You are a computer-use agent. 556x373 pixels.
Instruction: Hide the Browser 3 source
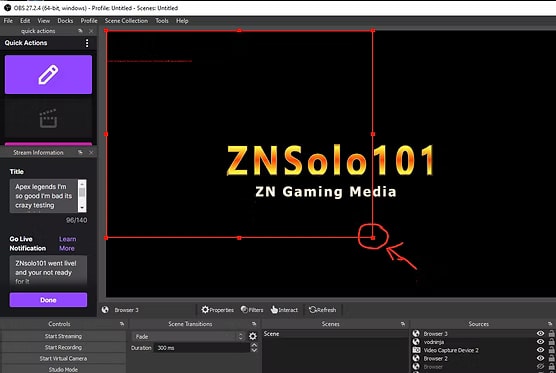540,333
